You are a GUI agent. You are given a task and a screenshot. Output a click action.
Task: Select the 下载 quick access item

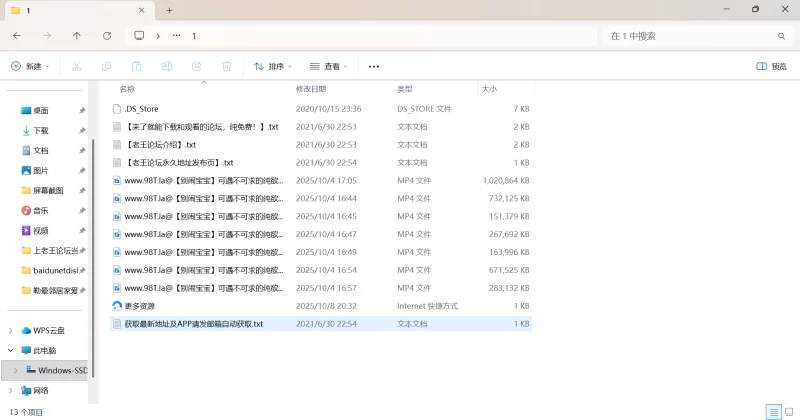tap(41, 130)
